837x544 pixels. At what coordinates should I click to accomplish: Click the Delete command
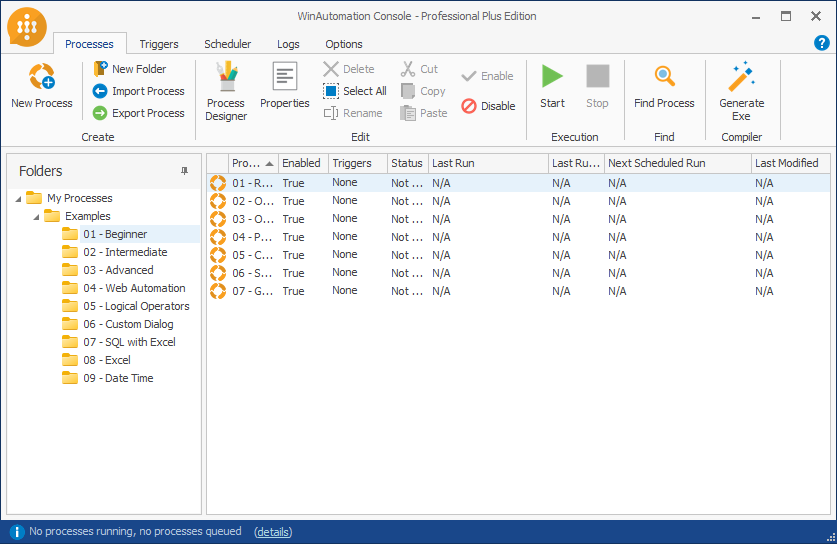pos(349,69)
